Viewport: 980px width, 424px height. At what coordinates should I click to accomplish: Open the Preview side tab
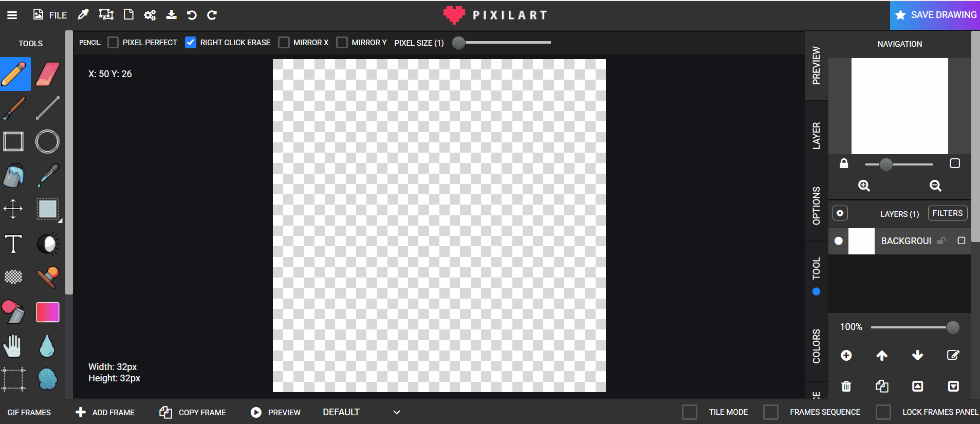pyautogui.click(x=817, y=65)
